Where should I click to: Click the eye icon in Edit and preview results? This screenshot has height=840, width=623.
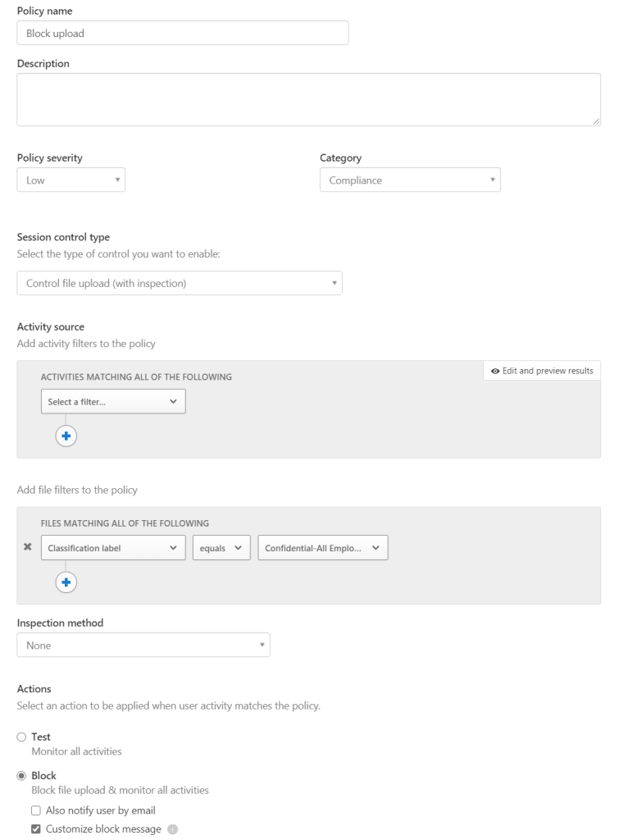click(495, 371)
